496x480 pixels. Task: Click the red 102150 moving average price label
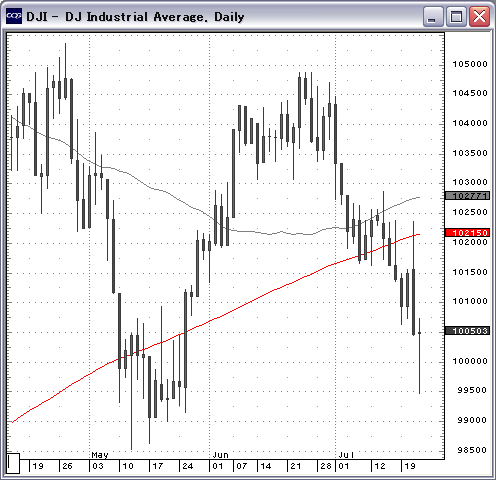point(468,232)
